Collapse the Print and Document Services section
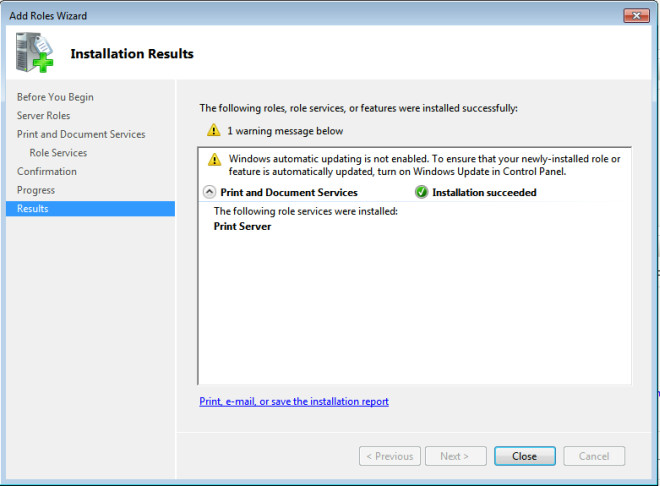 coord(209,192)
